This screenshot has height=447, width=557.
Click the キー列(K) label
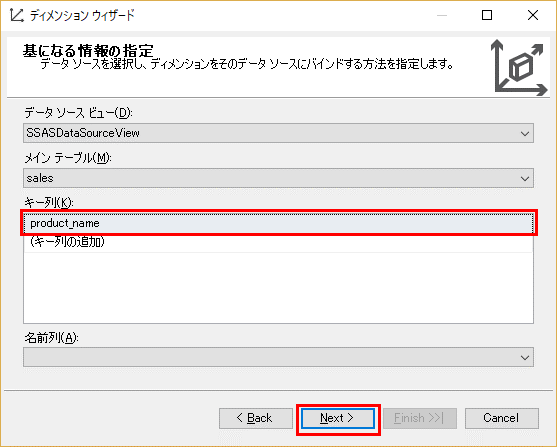coord(49,203)
